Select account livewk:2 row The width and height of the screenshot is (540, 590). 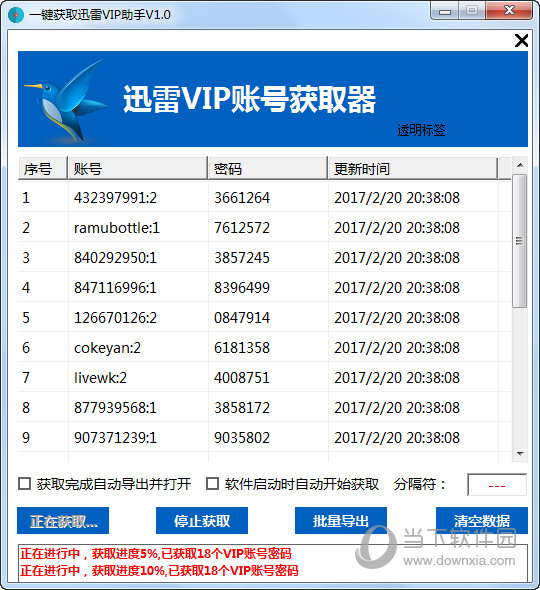264,377
